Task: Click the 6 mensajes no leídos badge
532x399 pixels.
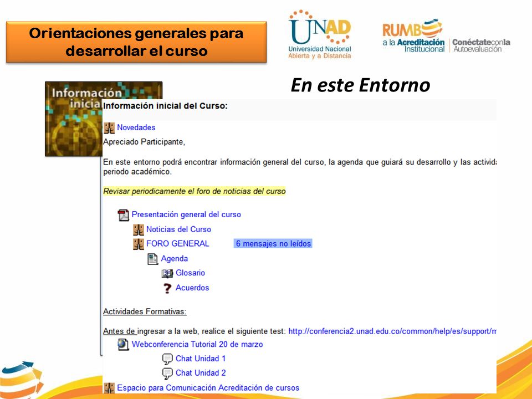Action: (x=273, y=244)
